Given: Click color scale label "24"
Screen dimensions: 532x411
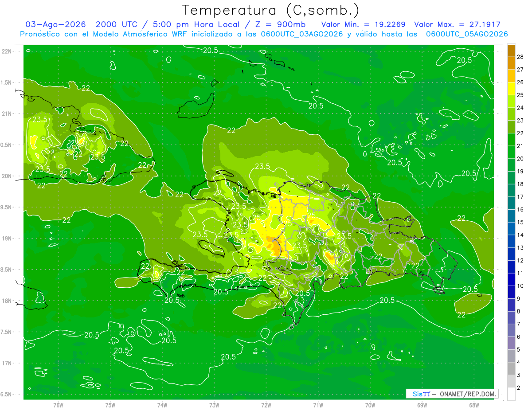Looking at the screenshot, I should [520, 108].
